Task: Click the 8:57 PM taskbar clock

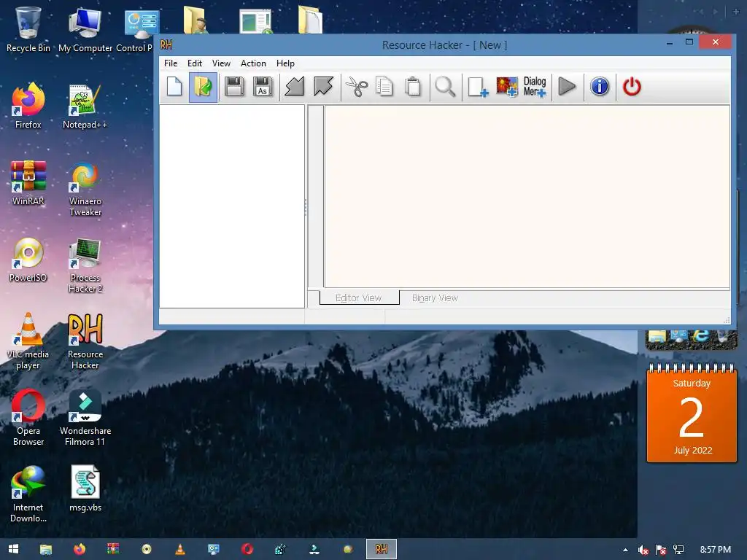Action: pyautogui.click(x=715, y=550)
